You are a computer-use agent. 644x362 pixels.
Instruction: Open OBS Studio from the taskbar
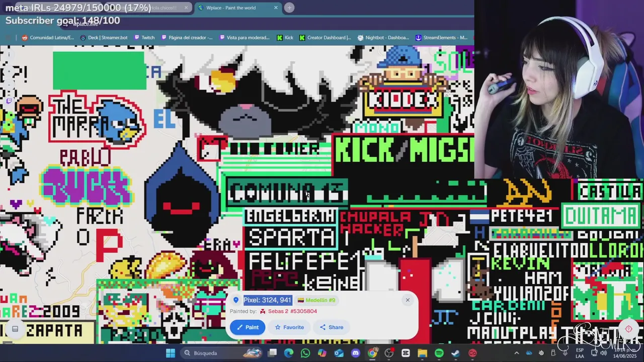389,353
